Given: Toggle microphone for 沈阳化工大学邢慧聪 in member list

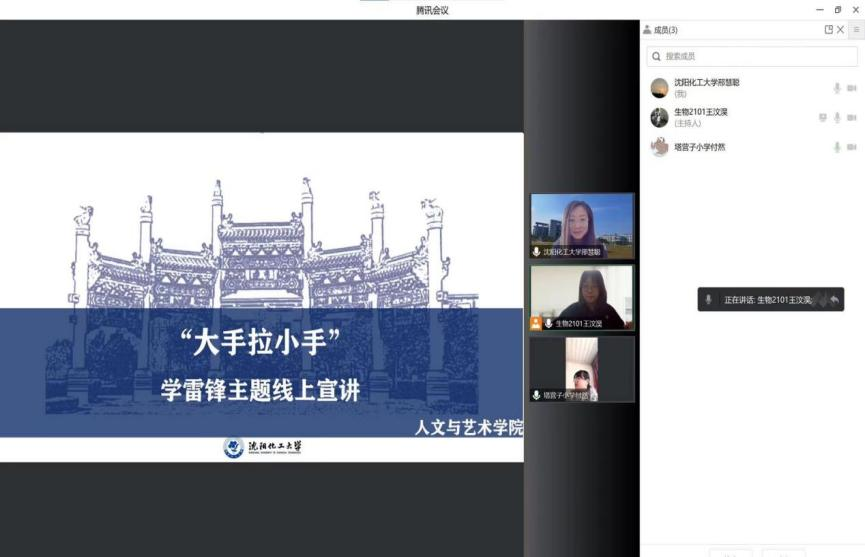Looking at the screenshot, I should [x=837, y=88].
